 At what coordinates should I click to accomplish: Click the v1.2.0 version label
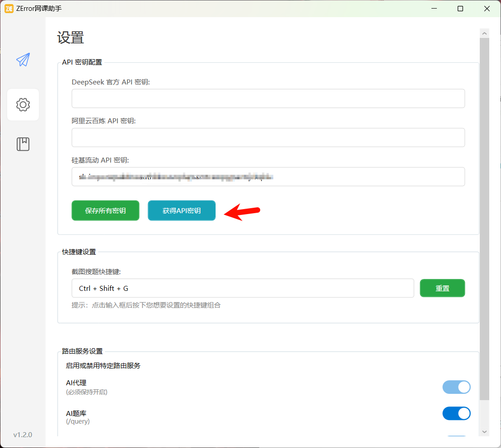coord(23,434)
